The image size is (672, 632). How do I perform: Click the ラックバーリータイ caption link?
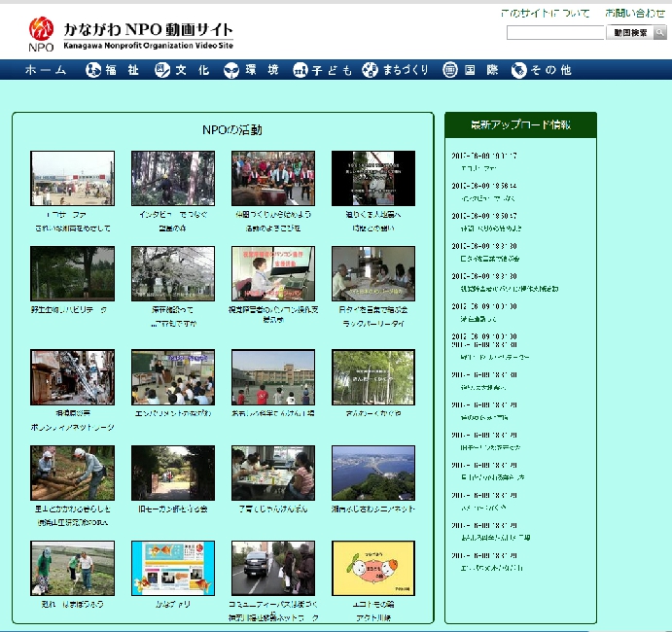[x=373, y=324]
